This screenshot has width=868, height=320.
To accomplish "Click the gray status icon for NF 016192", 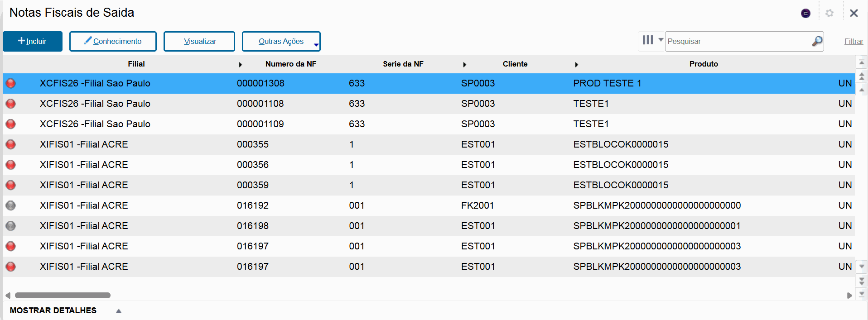I will (x=10, y=205).
